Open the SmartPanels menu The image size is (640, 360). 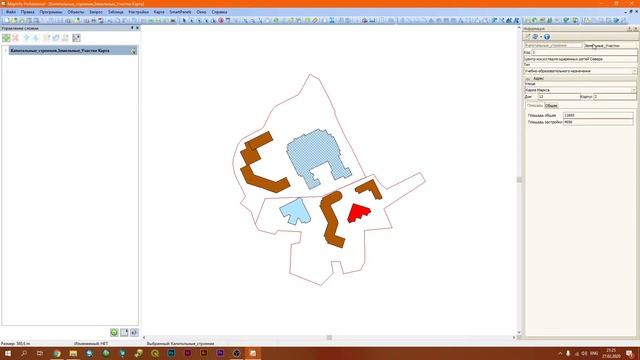pos(180,12)
